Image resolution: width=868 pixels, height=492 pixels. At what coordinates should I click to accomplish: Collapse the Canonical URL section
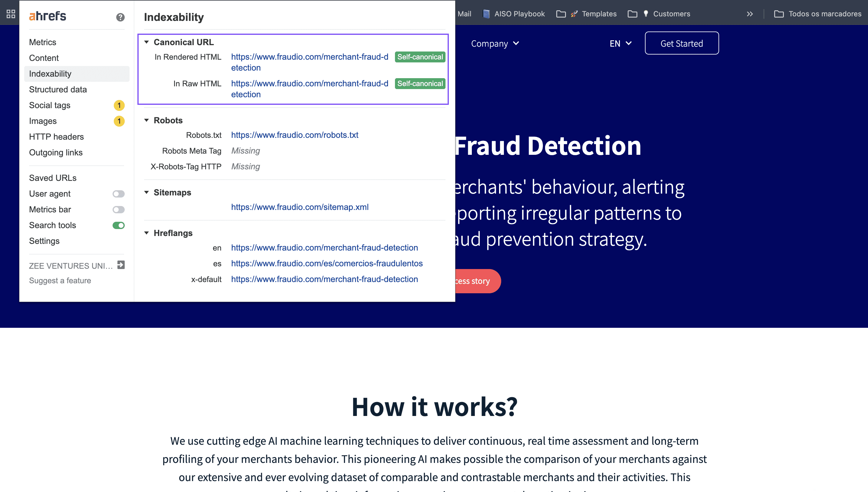point(146,42)
